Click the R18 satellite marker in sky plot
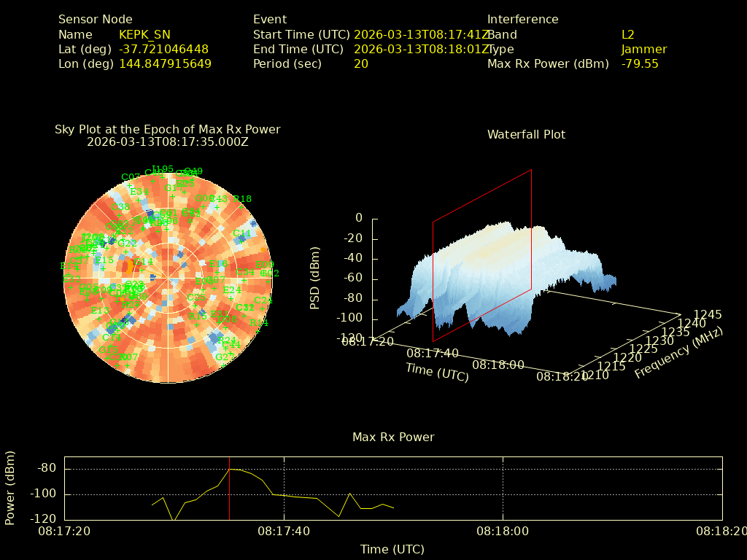 pyautogui.click(x=242, y=207)
